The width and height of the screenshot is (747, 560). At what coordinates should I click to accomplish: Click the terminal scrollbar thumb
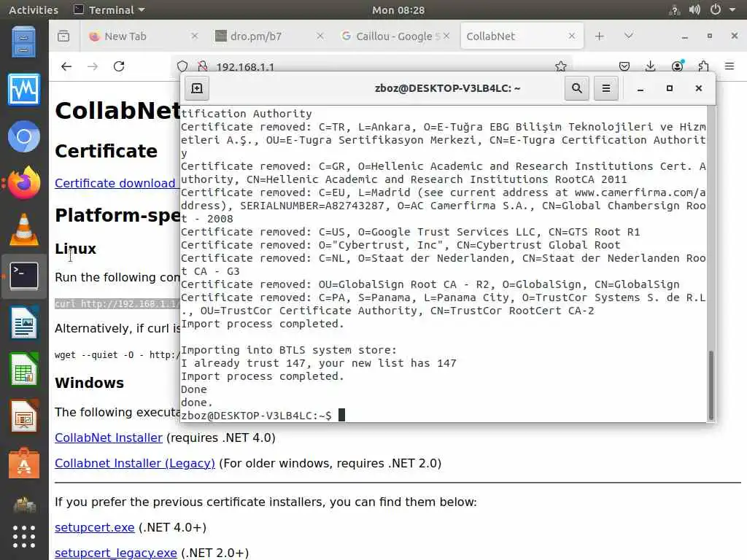pyautogui.click(x=711, y=385)
